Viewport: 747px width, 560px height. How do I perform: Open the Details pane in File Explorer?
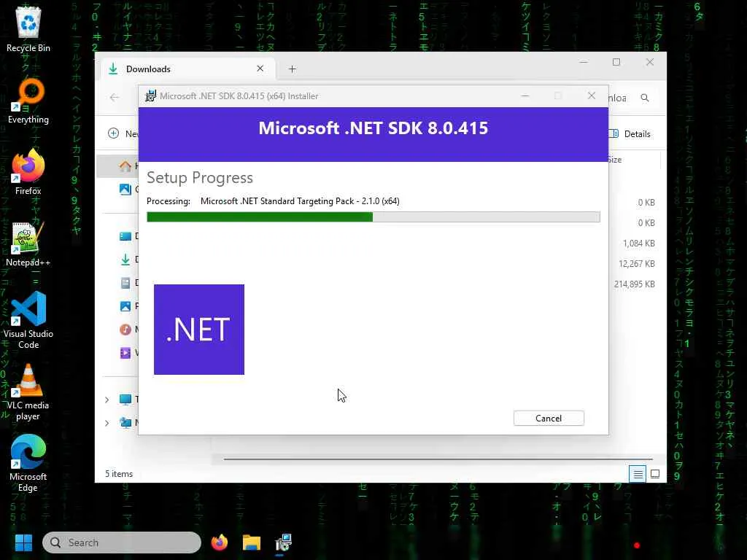(x=631, y=134)
